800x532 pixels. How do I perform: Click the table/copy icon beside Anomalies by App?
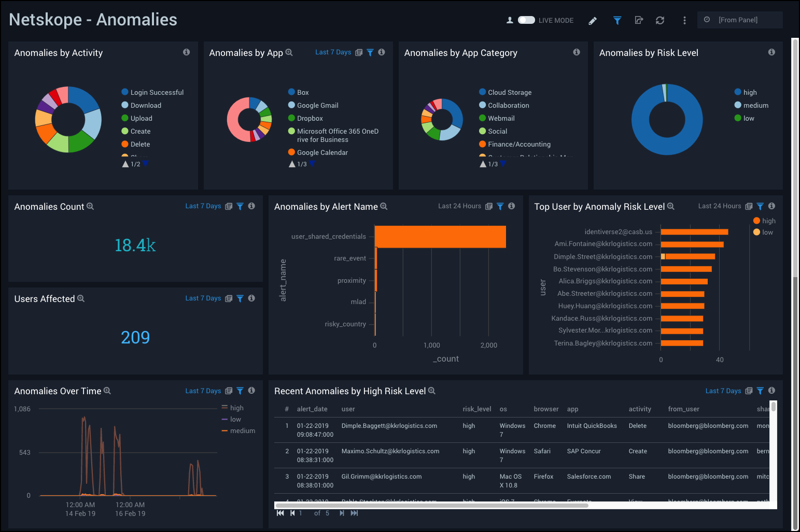[359, 52]
